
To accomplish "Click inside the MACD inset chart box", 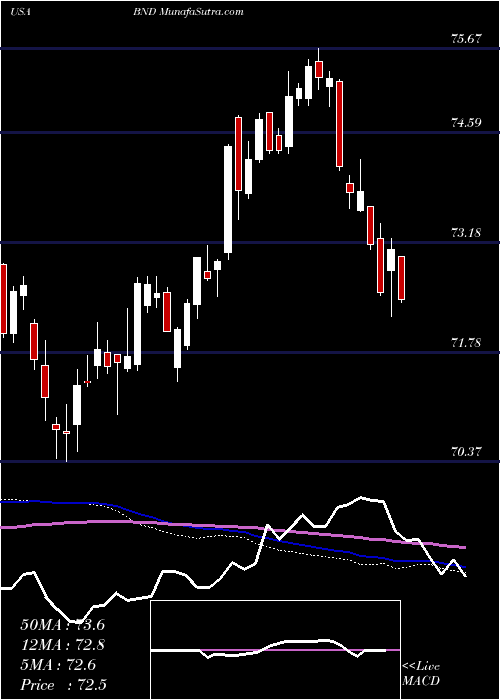I will pyautogui.click(x=275, y=650).
